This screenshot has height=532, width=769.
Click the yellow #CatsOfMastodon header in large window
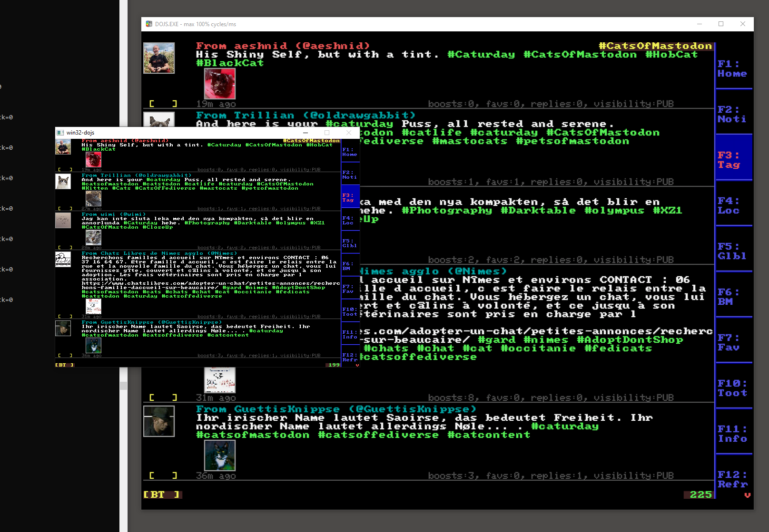click(655, 46)
